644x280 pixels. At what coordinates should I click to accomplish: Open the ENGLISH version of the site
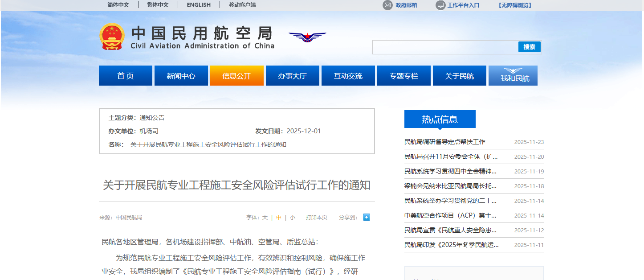(x=198, y=5)
